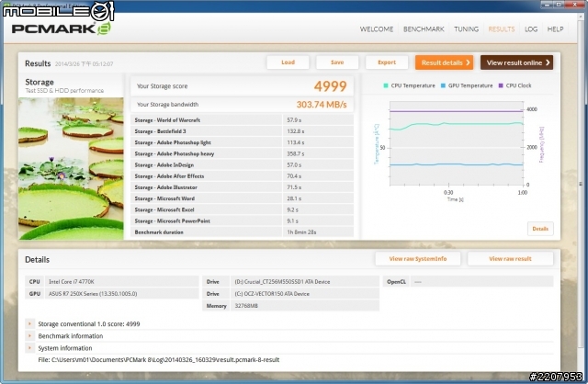The image size is (588, 384).
Task: Select the Storage - Microsoft Excel row
Action: [243, 209]
